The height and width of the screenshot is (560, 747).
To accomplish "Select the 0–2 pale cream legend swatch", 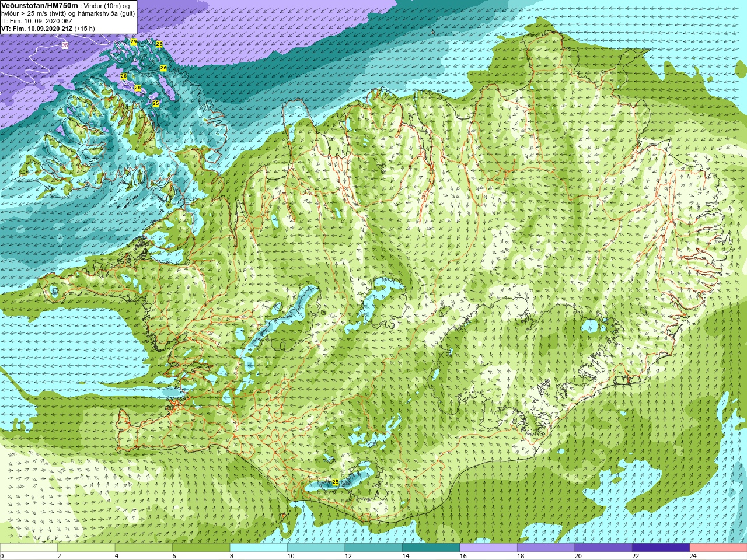I will click(x=29, y=548).
